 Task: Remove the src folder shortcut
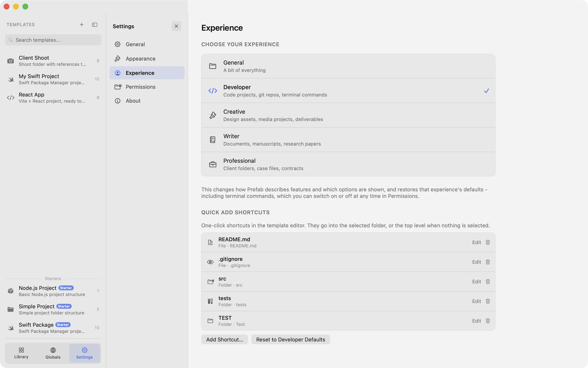[x=488, y=282]
